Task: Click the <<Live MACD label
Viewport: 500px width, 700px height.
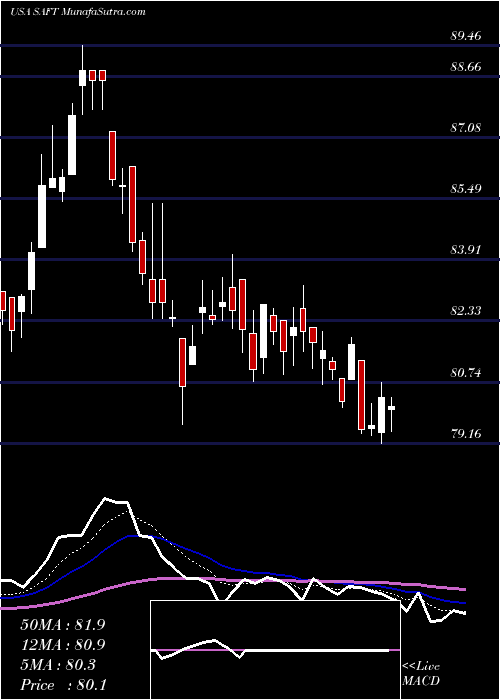Action: 421,674
